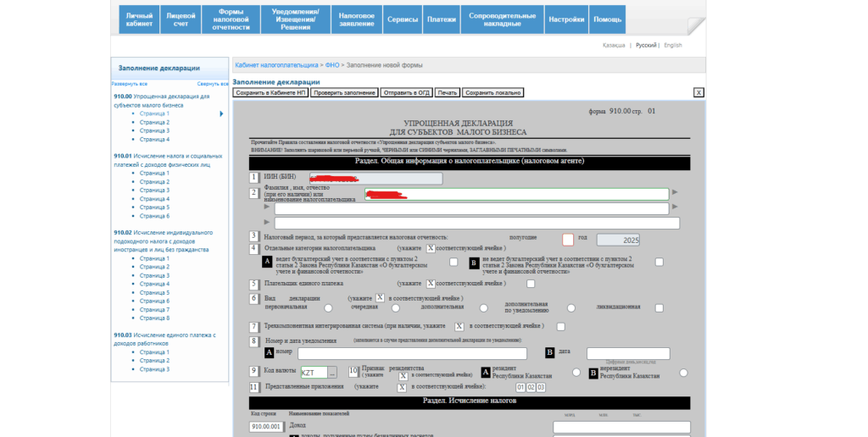
Task: Collapse all tree items via Свернуть все
Action: point(213,84)
